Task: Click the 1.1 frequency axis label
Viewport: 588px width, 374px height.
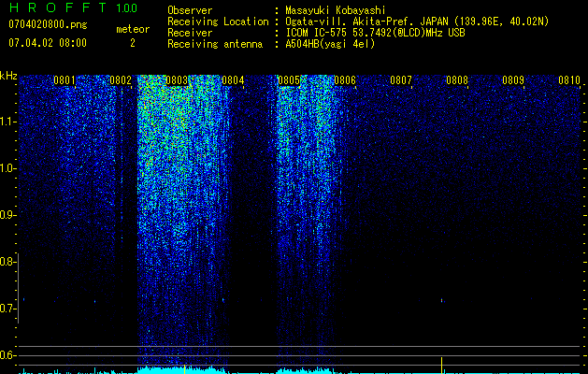Action: (x=7, y=122)
